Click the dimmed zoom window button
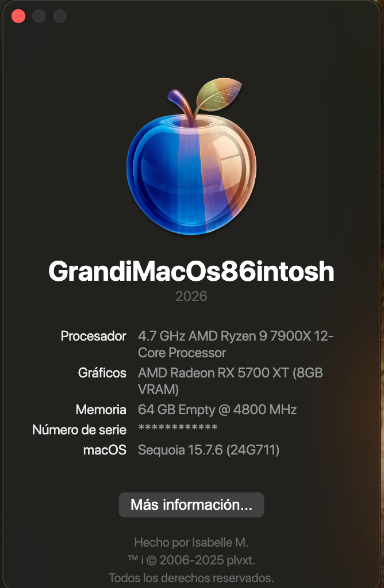Image resolution: width=384 pixels, height=588 pixels. pyautogui.click(x=60, y=16)
